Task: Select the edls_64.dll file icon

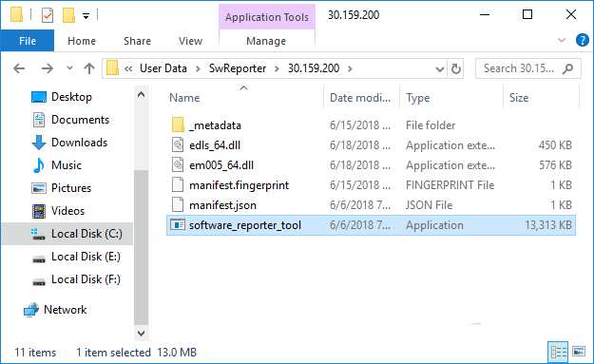Action: [178, 144]
